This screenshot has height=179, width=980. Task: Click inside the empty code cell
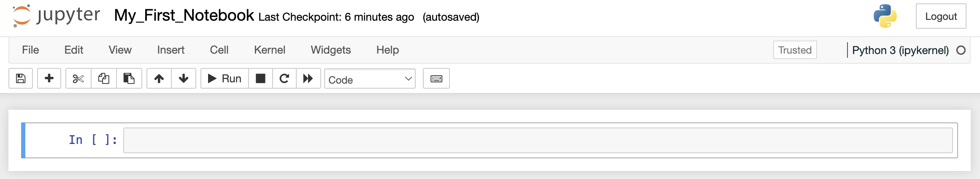[x=538, y=140]
